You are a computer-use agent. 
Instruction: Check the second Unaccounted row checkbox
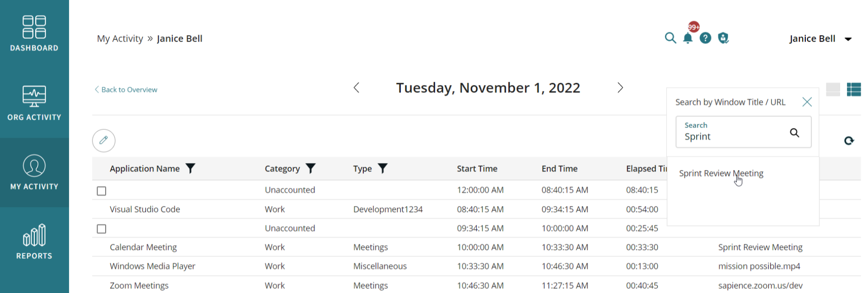[102, 229]
